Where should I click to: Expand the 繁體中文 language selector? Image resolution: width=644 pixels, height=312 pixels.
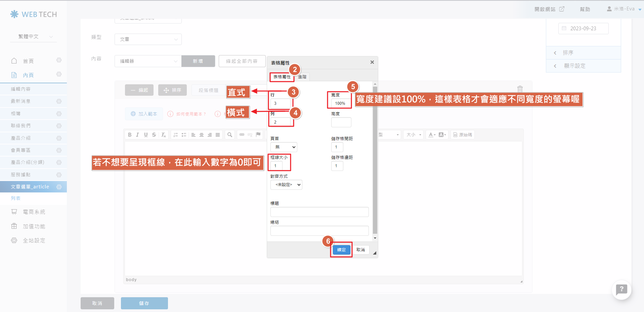coord(34,37)
